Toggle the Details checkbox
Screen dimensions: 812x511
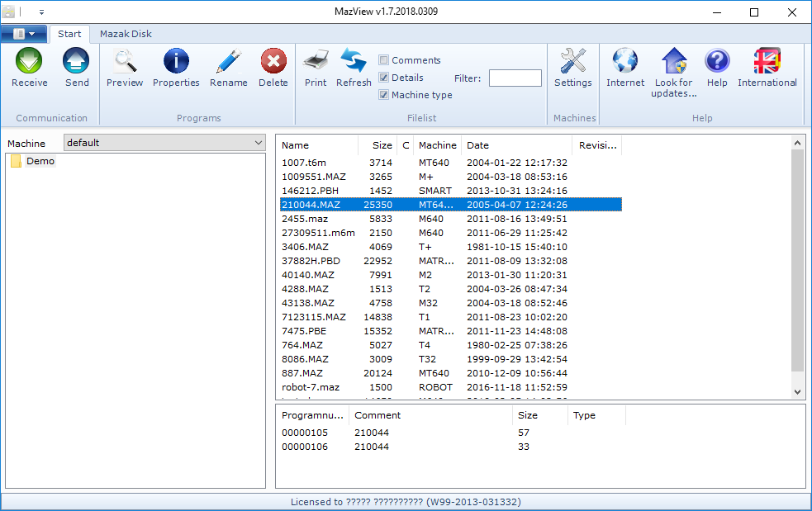click(384, 78)
